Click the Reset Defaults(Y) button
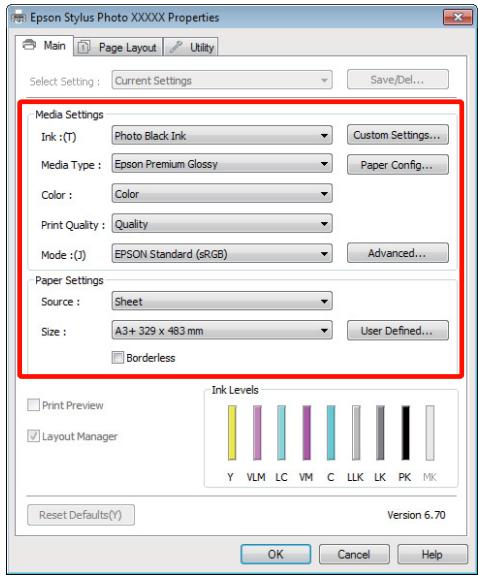Viewport: 478px width, 579px height. 81,515
